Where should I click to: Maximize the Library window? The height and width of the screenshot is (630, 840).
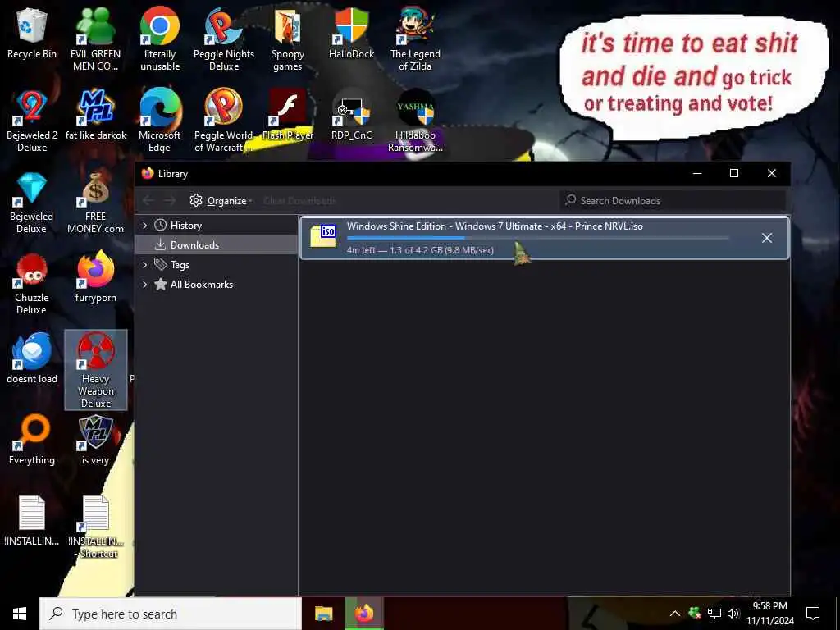734,173
